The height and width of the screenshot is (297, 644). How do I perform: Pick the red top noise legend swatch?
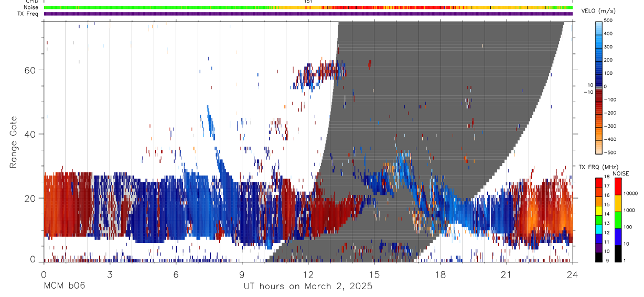[x=618, y=186]
